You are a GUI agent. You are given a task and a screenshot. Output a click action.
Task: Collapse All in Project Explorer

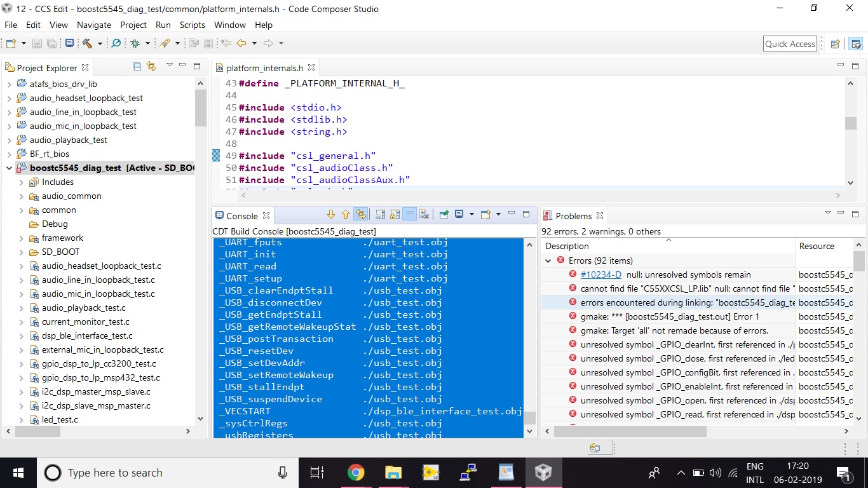coord(137,66)
